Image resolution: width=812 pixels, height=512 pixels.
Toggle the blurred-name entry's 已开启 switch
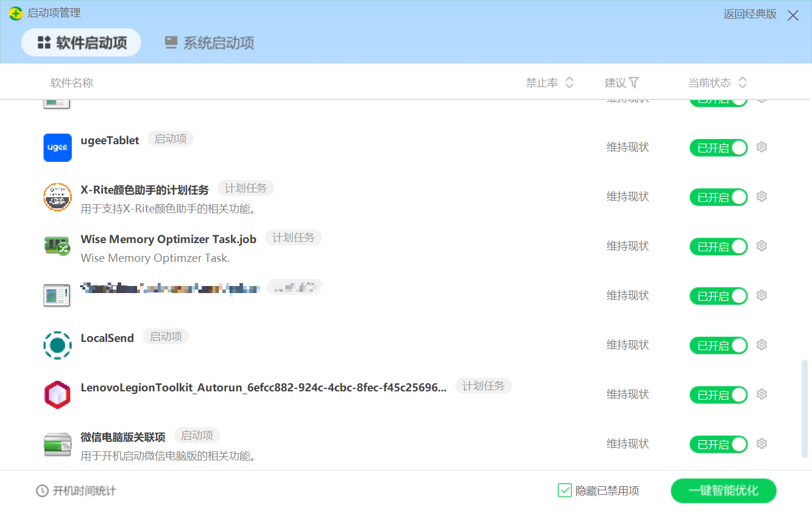(718, 296)
